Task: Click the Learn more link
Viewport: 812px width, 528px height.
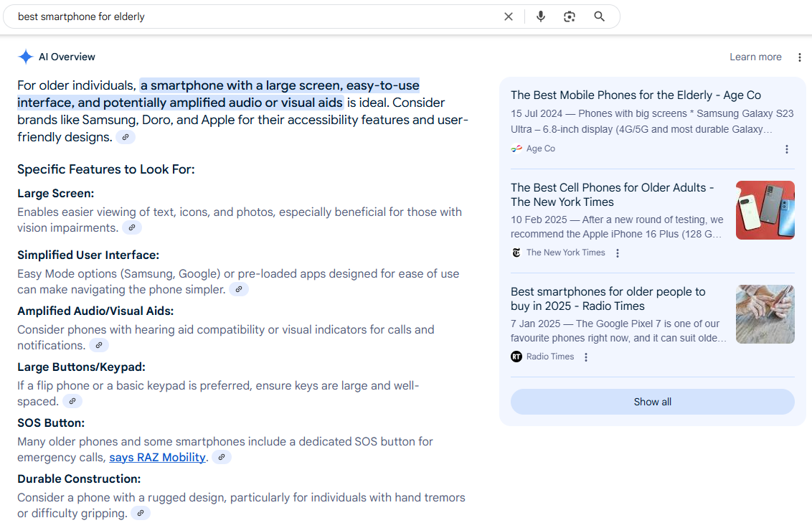Action: click(755, 57)
